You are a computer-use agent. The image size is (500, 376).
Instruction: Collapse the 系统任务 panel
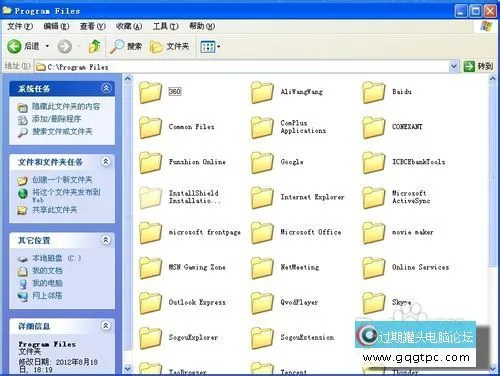point(106,88)
